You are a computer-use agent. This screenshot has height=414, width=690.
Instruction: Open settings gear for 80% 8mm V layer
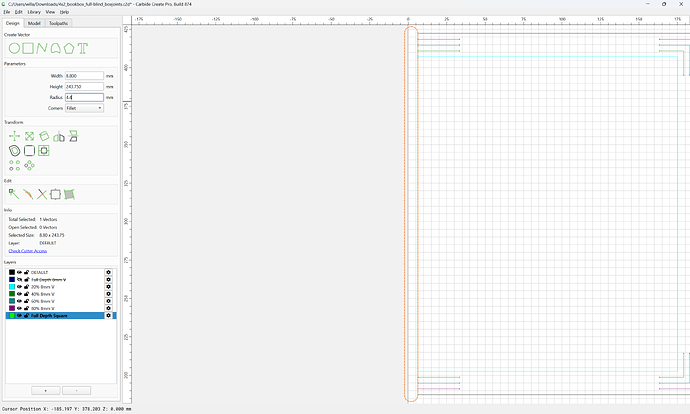[x=108, y=308]
